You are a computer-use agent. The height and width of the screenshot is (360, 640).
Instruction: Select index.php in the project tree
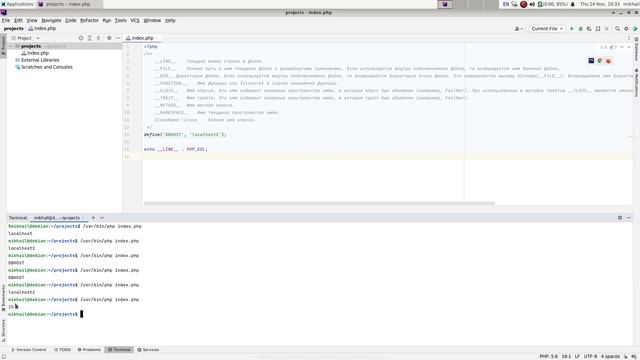[x=38, y=53]
